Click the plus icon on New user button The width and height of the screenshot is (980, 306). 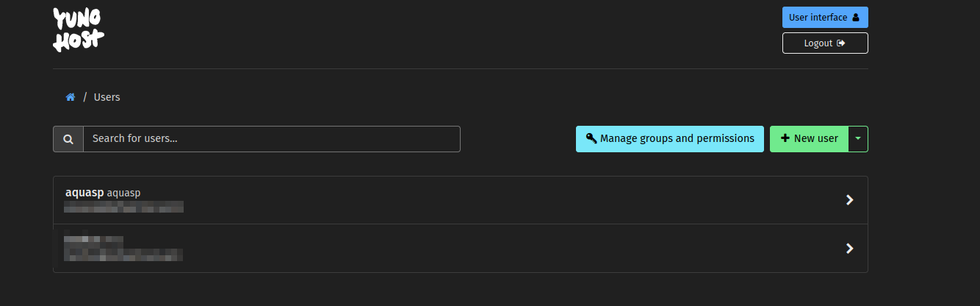[x=785, y=138]
